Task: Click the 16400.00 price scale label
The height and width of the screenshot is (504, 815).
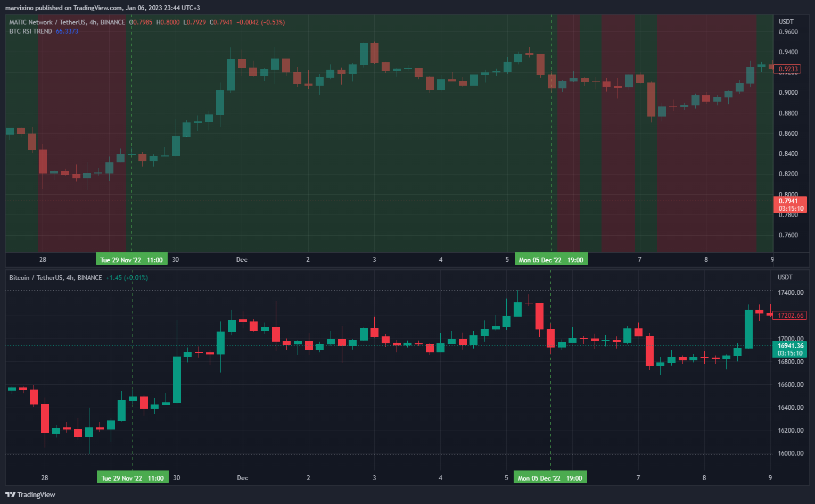Action: click(x=791, y=408)
